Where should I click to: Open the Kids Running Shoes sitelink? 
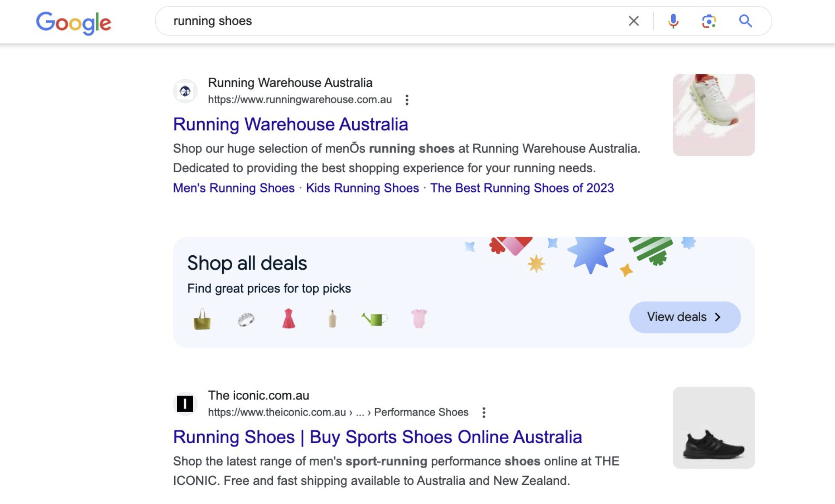[x=362, y=188]
